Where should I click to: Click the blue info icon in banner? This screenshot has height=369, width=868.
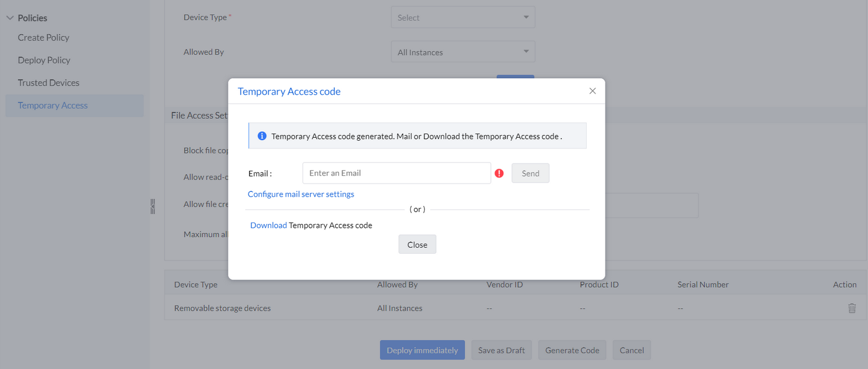[262, 136]
